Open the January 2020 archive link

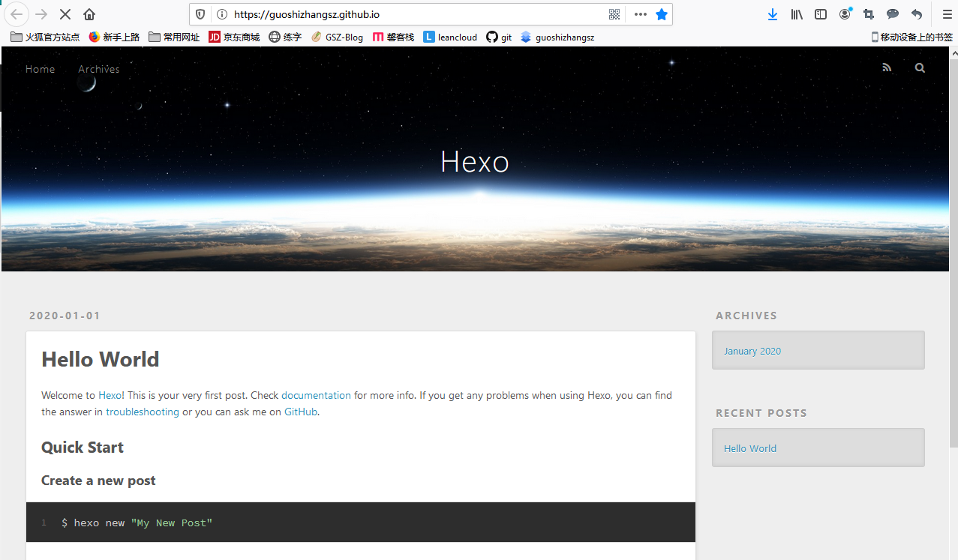click(752, 351)
